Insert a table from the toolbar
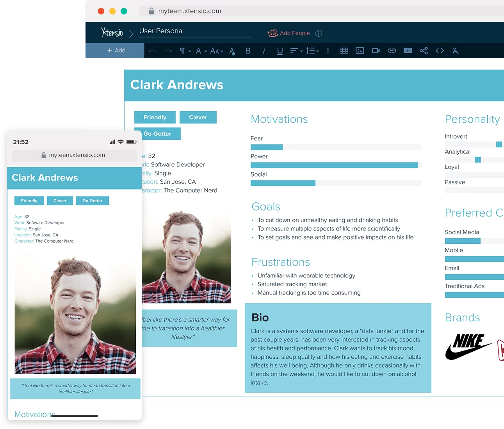This screenshot has height=429, width=504. [x=344, y=50]
